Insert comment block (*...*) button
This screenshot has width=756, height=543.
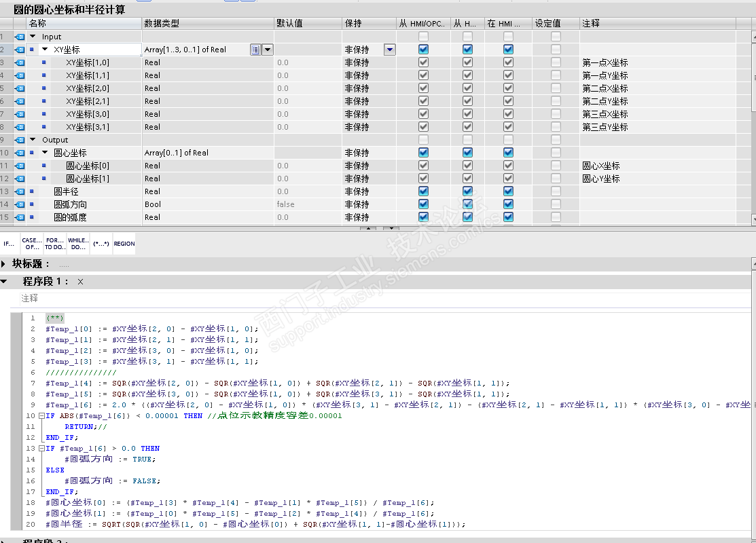[101, 244]
